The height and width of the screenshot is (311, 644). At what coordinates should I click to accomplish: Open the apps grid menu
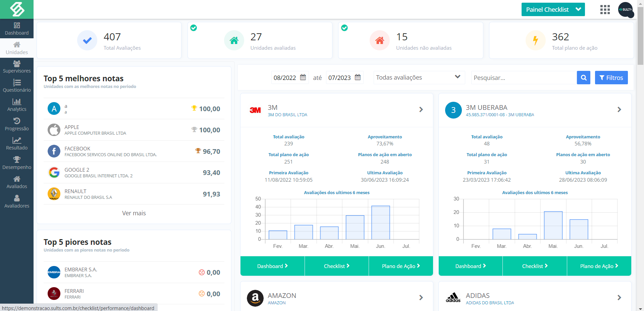pyautogui.click(x=605, y=9)
